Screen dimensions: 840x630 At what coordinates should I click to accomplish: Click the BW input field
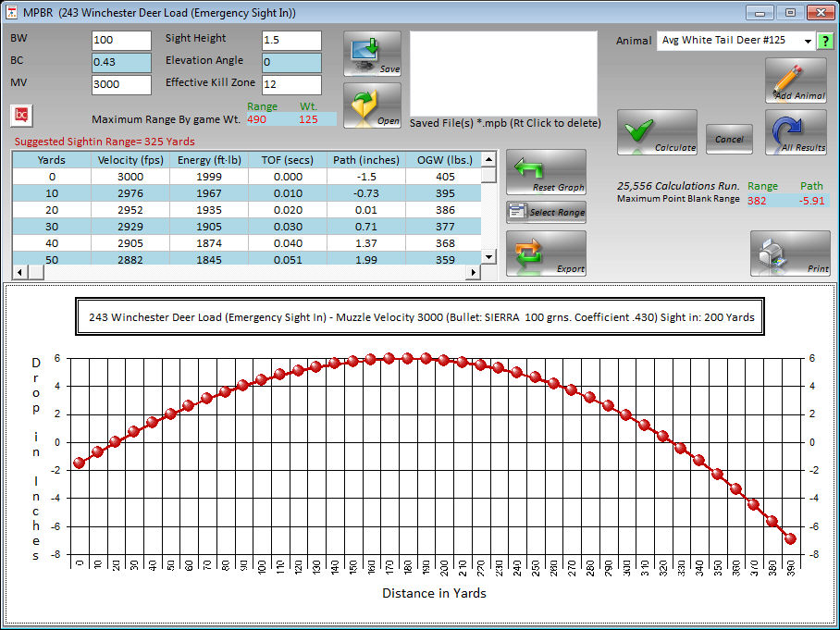[x=121, y=41]
